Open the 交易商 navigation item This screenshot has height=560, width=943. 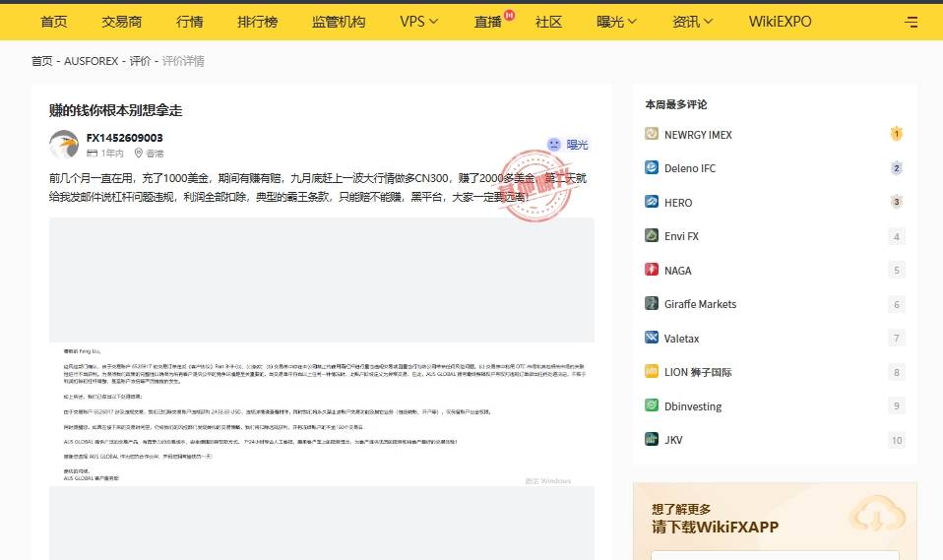[x=121, y=22]
